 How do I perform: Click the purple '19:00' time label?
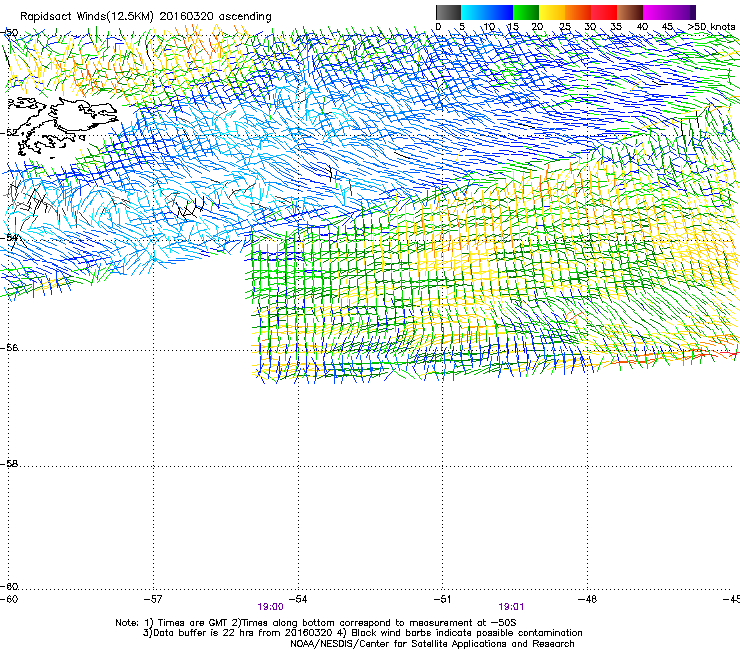click(x=270, y=607)
